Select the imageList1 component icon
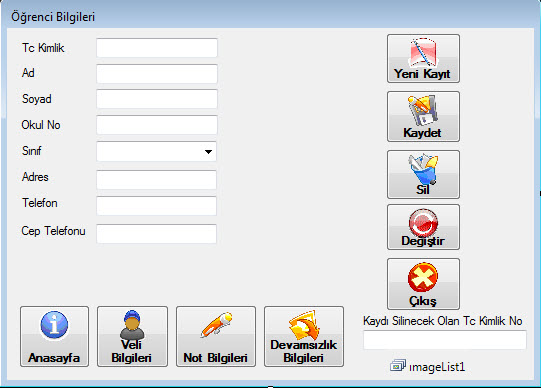The height and width of the screenshot is (388, 541). 398,366
